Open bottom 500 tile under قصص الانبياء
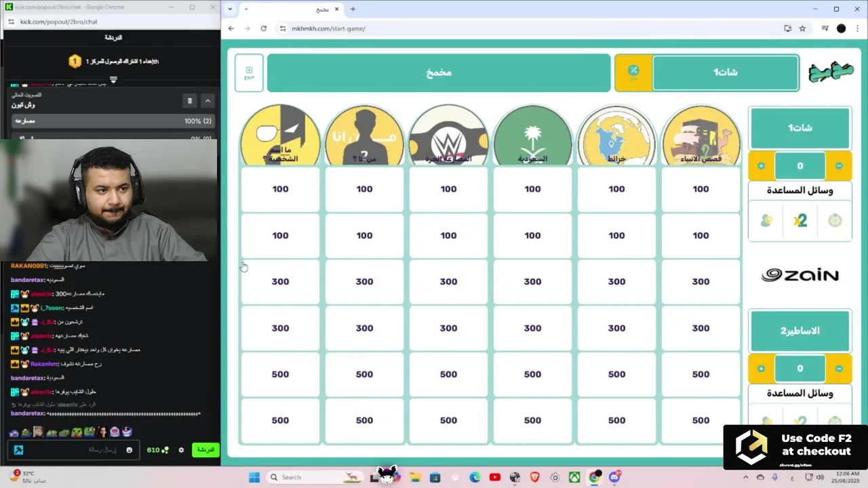This screenshot has height=488, width=868. [x=701, y=420]
